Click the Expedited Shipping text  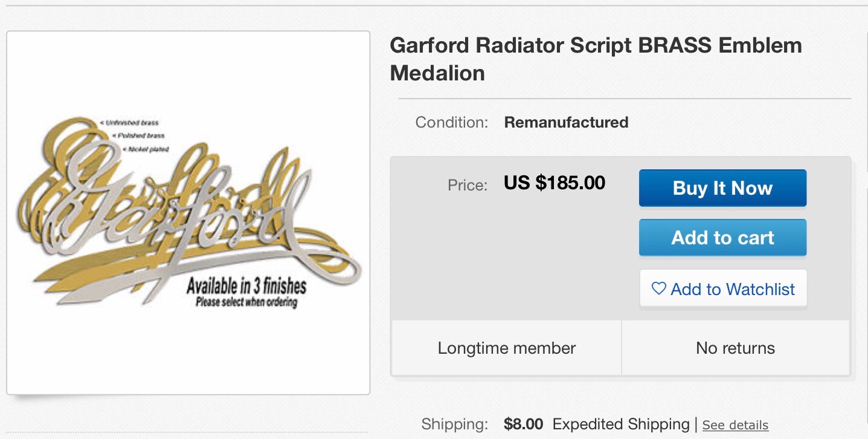(620, 424)
